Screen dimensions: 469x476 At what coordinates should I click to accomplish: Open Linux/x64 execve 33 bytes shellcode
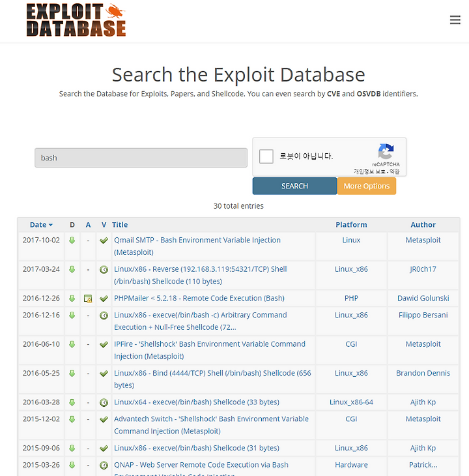point(197,402)
